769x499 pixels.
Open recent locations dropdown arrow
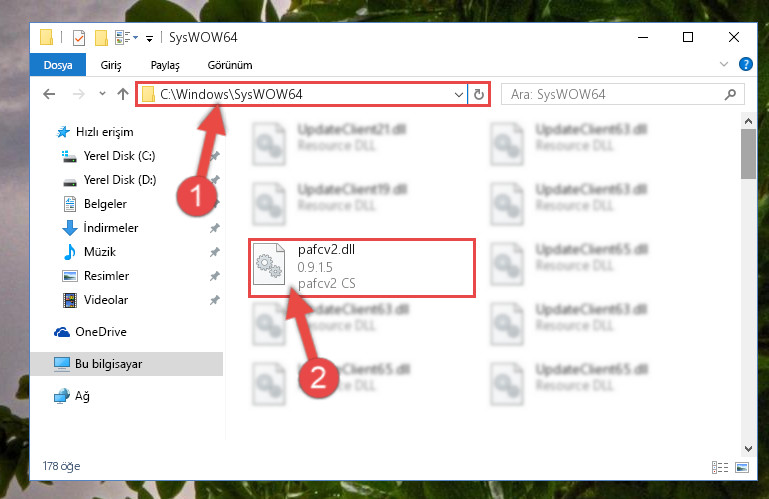tap(102, 94)
